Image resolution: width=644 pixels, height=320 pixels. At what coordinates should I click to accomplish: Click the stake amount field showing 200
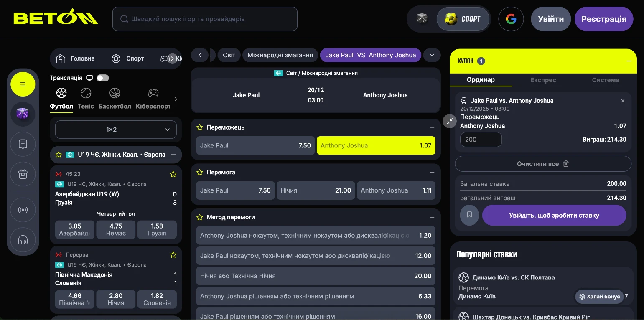[x=481, y=140]
